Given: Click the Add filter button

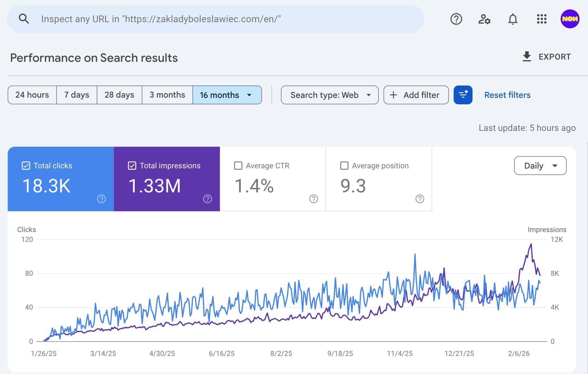Looking at the screenshot, I should [416, 95].
